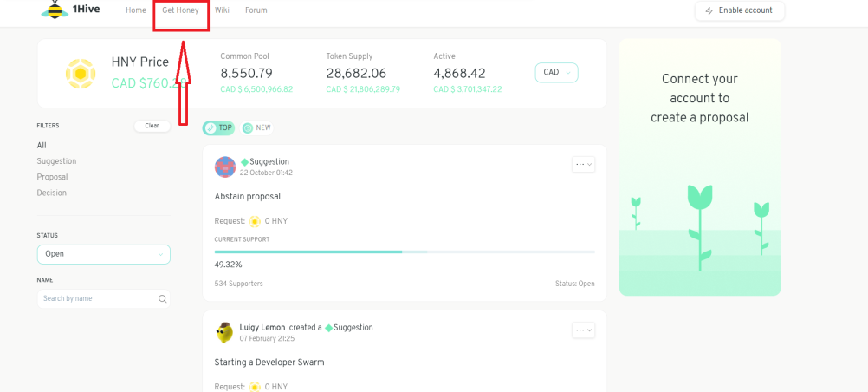Open Starting a Developer Swarm title

tap(269, 362)
